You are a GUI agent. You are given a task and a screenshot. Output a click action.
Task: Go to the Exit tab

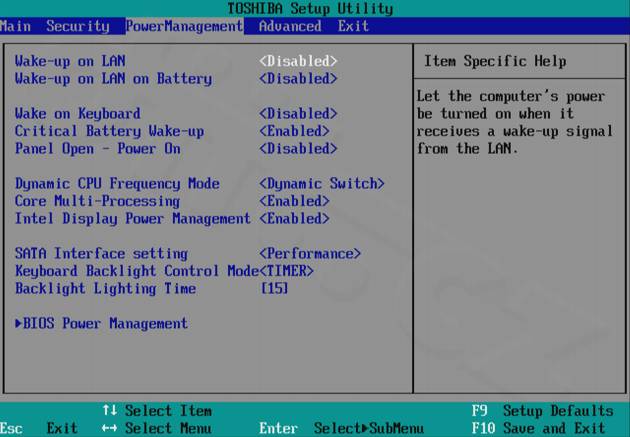click(x=353, y=26)
